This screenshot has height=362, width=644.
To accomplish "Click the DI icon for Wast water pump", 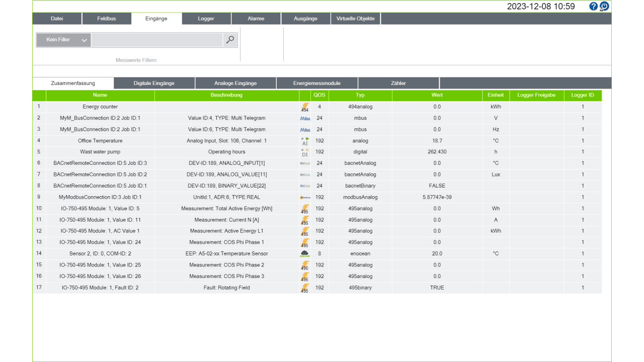I will pyautogui.click(x=305, y=152).
